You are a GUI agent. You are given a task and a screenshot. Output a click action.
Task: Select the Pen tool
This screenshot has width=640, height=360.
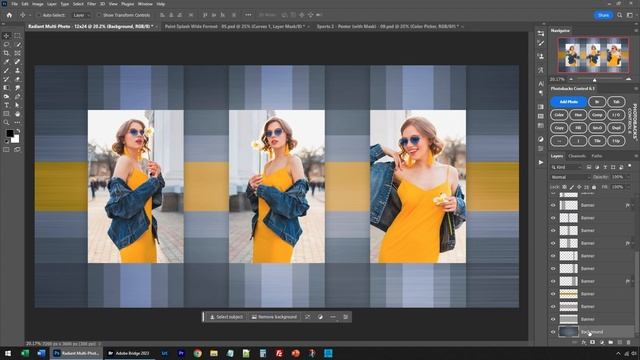[18, 97]
